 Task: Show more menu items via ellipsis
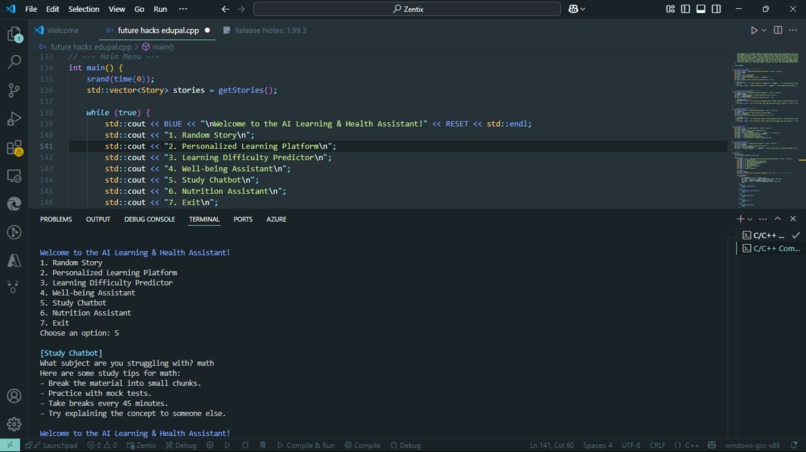183,9
